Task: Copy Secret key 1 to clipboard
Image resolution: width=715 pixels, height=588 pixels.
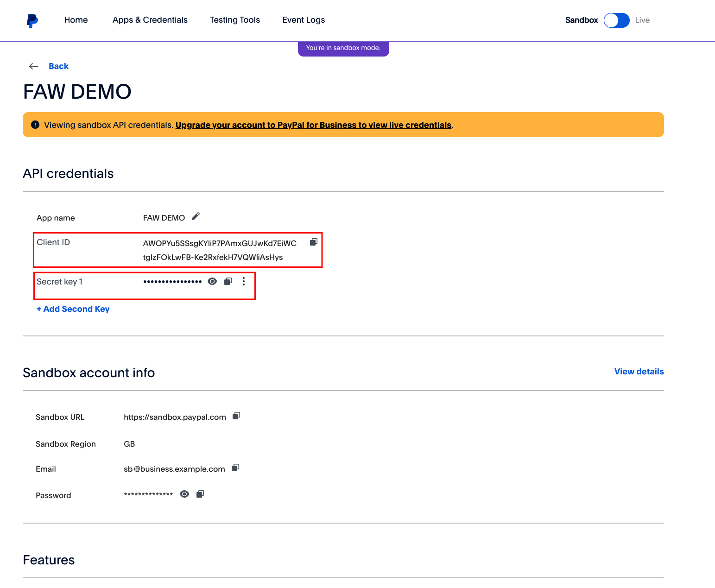Action: tap(228, 281)
